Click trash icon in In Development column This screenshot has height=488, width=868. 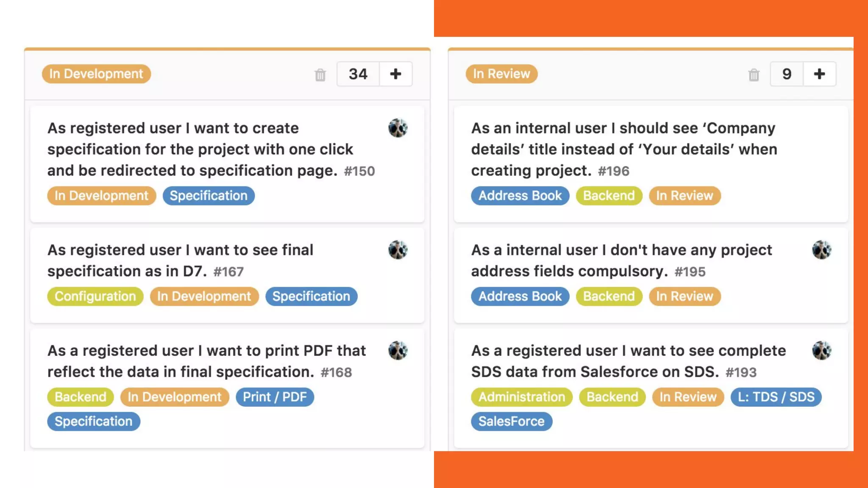click(x=320, y=75)
